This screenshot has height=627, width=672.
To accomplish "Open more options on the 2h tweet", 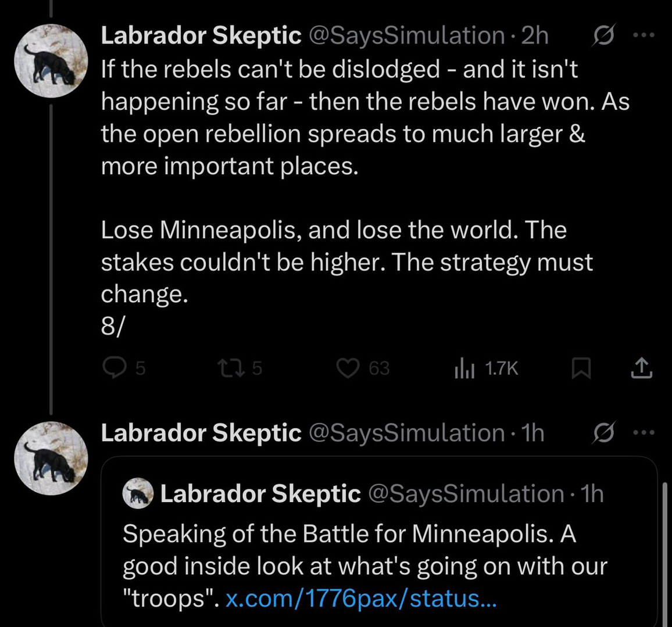I will point(644,36).
